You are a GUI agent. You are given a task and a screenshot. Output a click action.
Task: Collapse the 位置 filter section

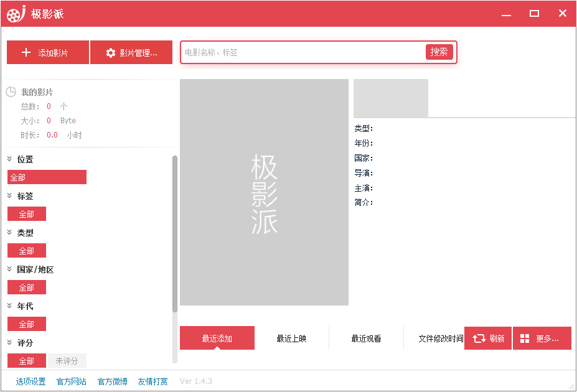coord(10,159)
